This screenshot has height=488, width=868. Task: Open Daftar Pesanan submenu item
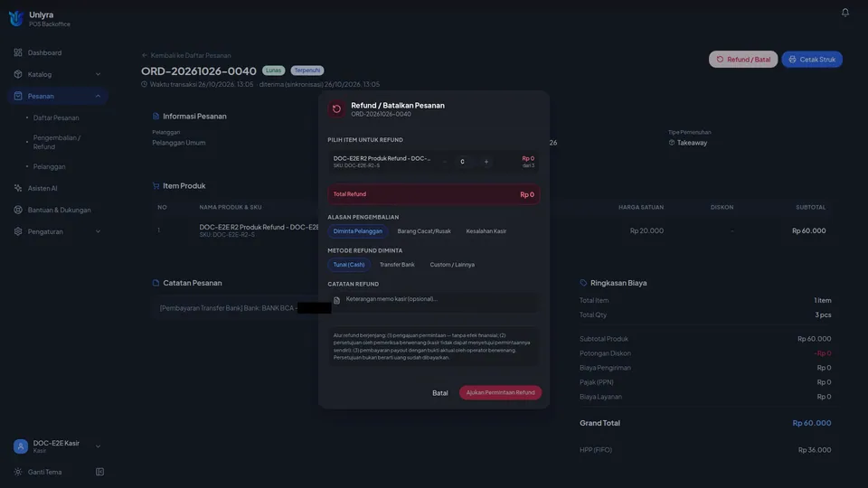point(56,117)
